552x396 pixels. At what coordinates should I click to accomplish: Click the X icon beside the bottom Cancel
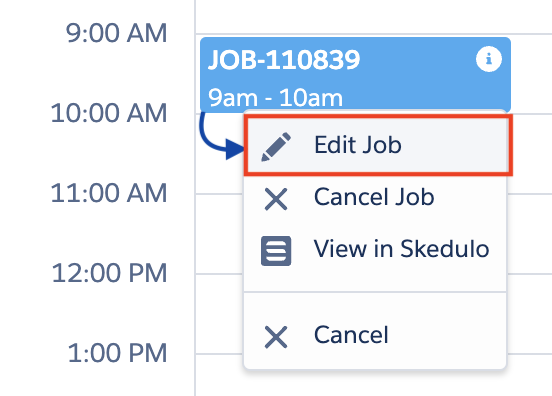pos(276,337)
